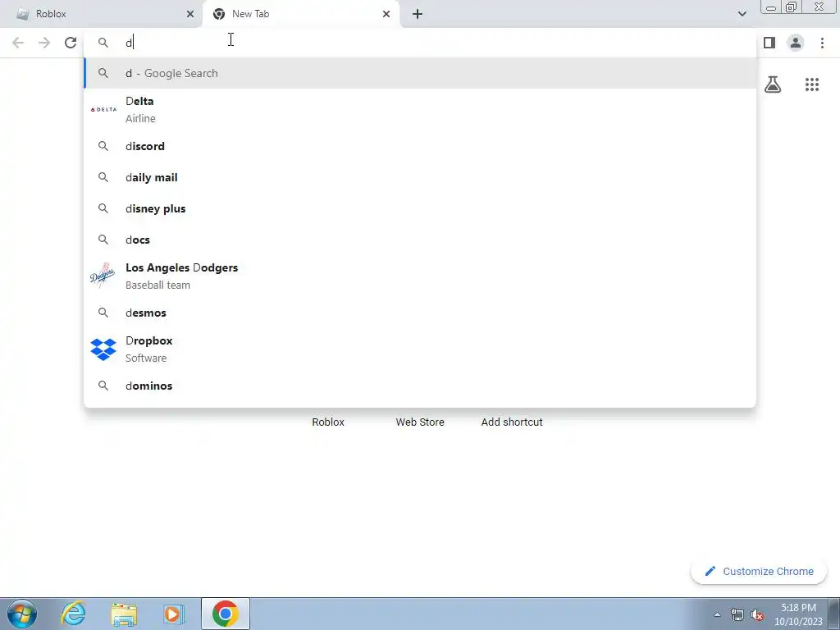Select the Delta Airline suggestion
The width and height of the screenshot is (840, 630).
[x=420, y=109]
